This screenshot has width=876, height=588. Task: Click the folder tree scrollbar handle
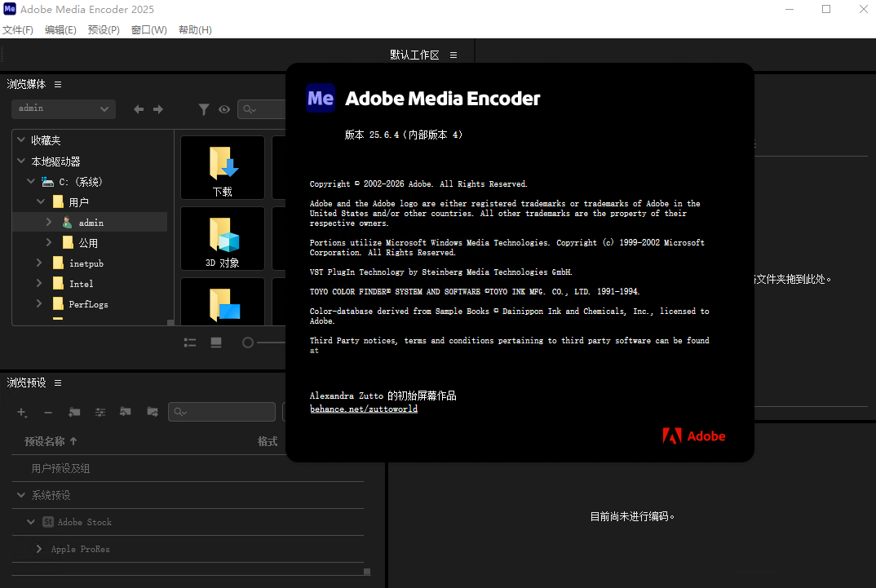pyautogui.click(x=170, y=322)
